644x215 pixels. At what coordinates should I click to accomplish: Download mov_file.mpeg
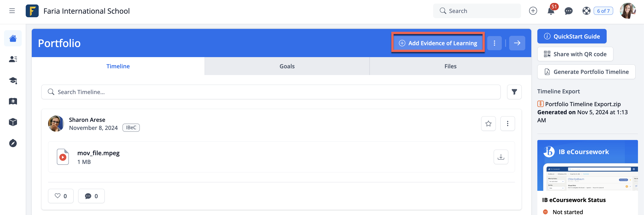point(501,157)
